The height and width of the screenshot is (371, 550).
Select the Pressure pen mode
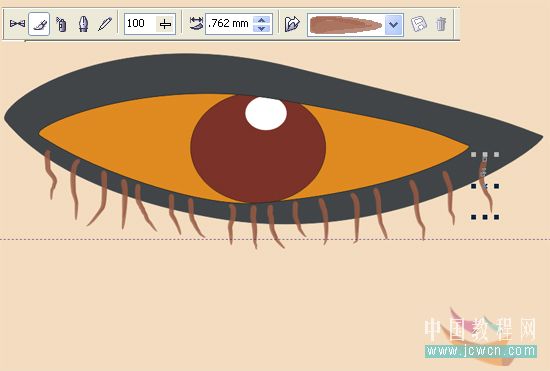[105, 24]
